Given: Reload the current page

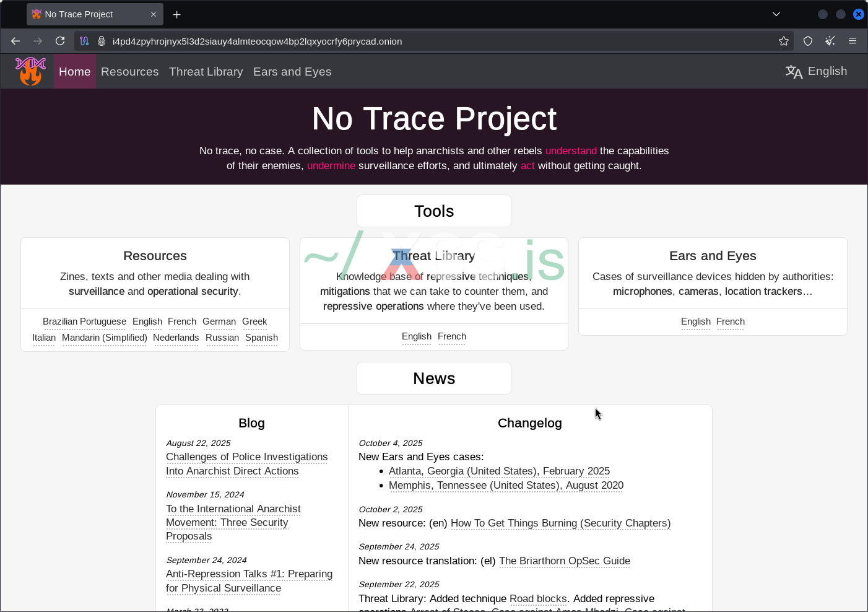Looking at the screenshot, I should point(60,41).
